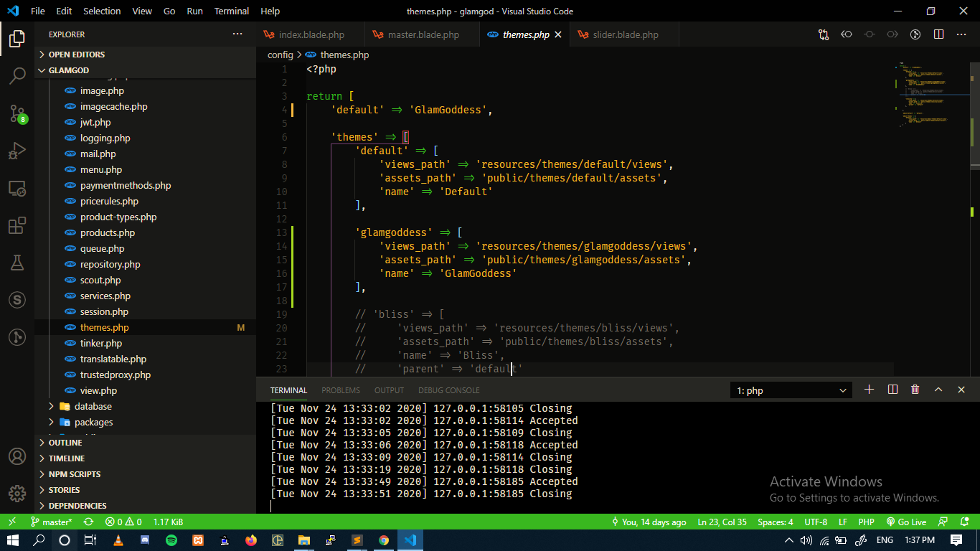
Task: Expand the Timeline section
Action: [x=145, y=458]
